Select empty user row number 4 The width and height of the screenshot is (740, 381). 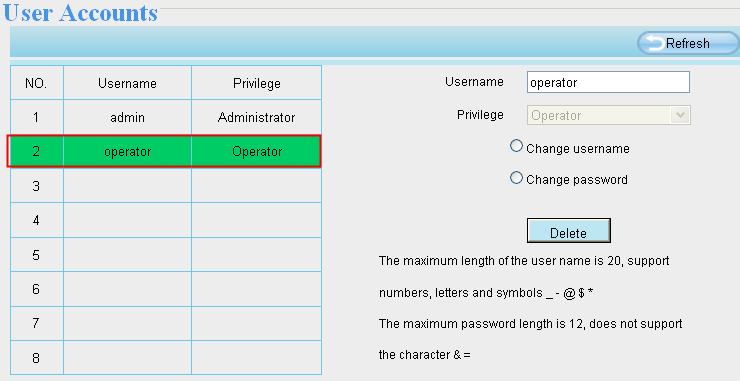166,220
